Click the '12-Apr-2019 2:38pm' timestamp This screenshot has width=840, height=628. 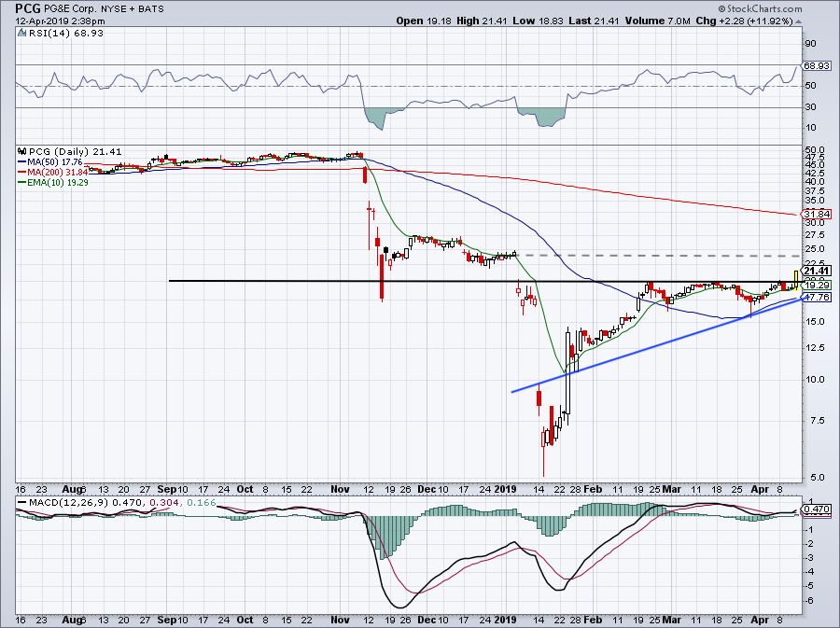(x=60, y=21)
